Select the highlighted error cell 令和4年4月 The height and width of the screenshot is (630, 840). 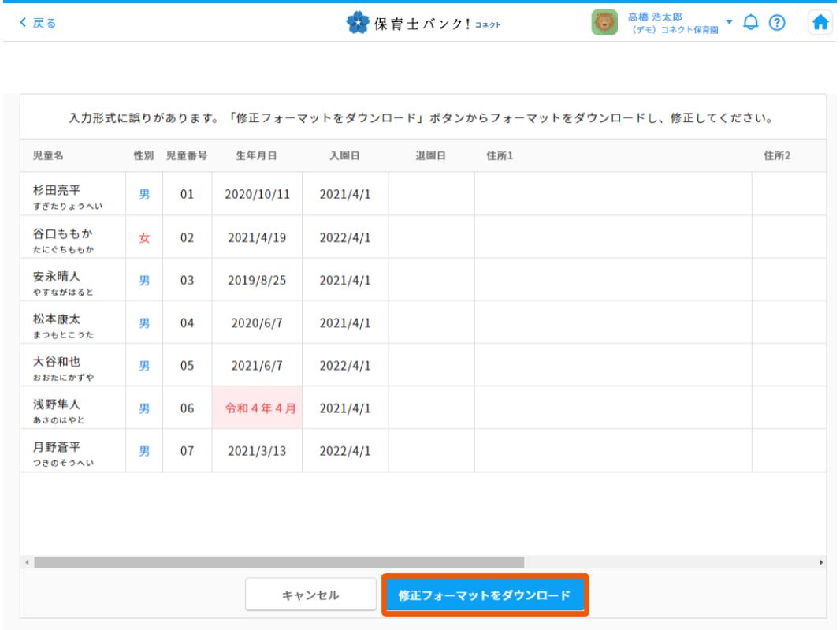(257, 408)
